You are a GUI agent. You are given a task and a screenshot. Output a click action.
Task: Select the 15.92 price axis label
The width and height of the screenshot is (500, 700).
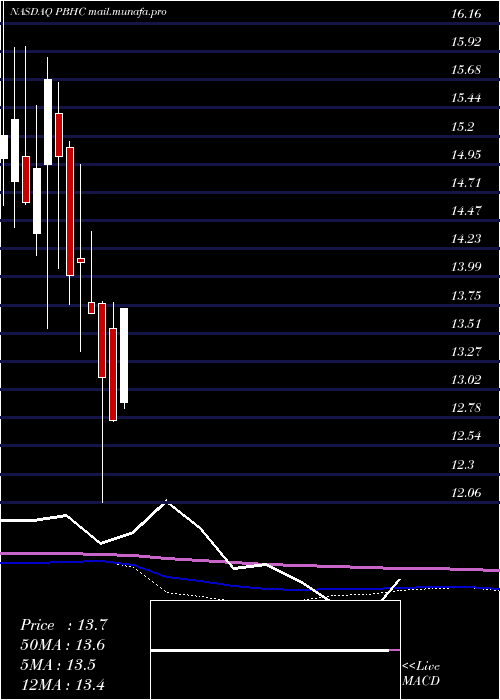click(466, 42)
